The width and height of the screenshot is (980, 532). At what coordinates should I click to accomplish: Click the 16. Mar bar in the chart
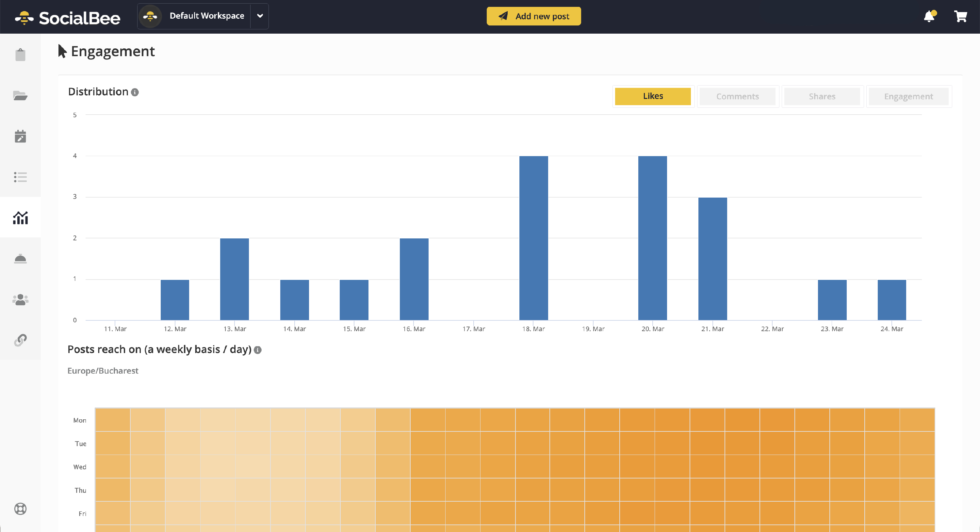point(414,279)
